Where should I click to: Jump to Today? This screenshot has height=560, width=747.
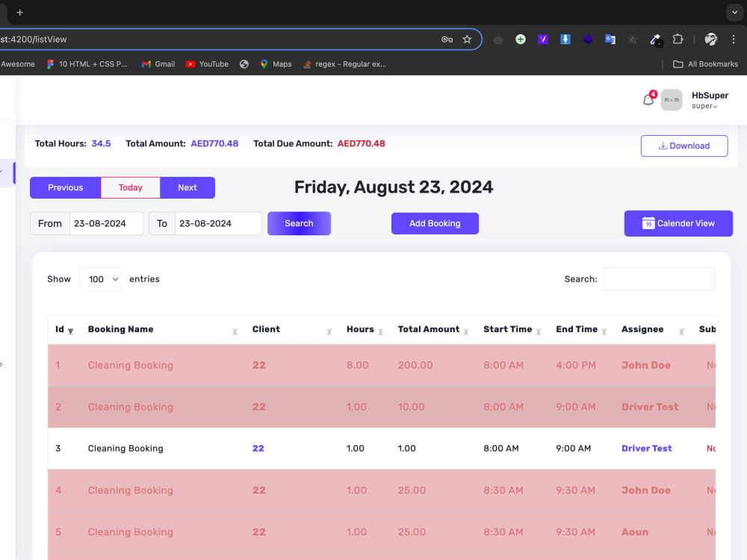[131, 187]
